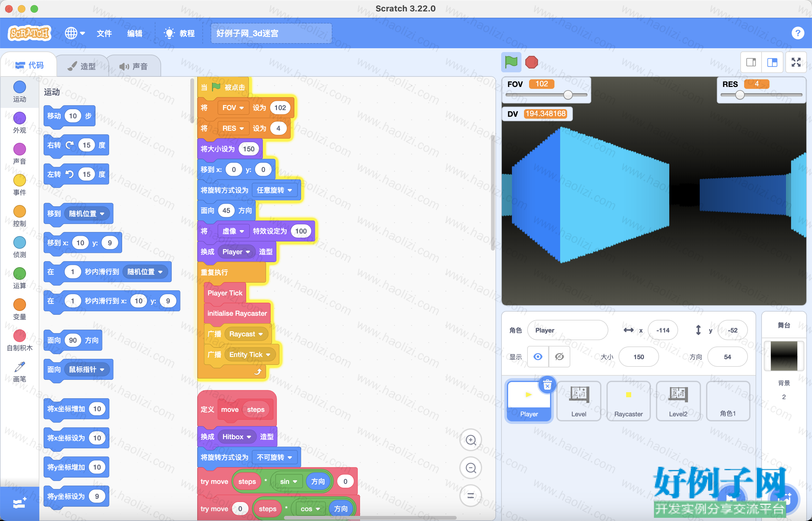Switch to small stage layout
This screenshot has width=812, height=521.
tap(751, 62)
